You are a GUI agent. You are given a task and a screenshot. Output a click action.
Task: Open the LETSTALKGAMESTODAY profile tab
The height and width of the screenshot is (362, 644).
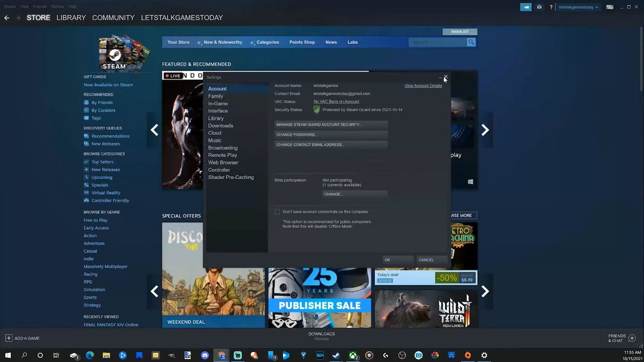182,18
